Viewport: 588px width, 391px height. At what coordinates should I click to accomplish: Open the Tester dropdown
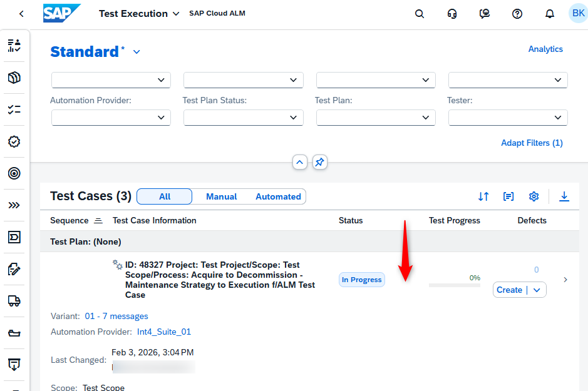[x=508, y=118]
